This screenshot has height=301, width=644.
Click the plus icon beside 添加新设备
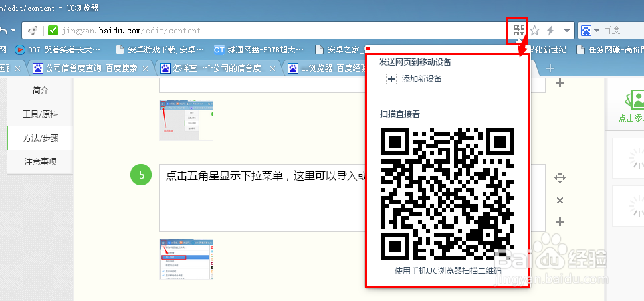(391, 79)
